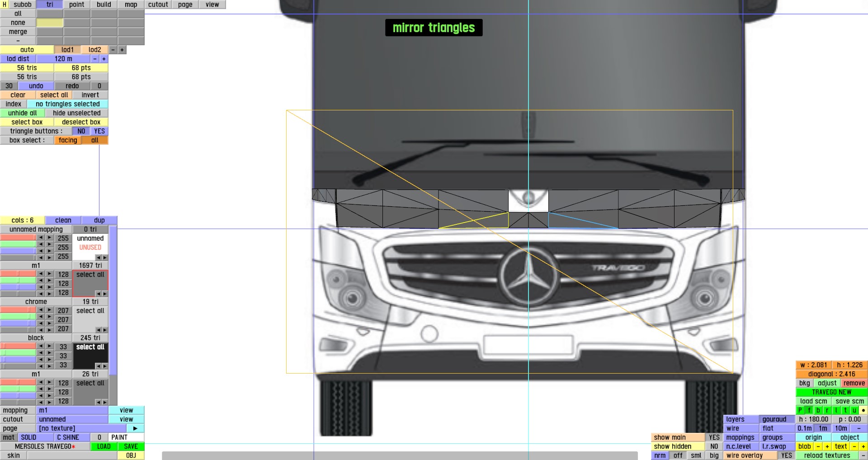
Task: Select flat shading mode
Action: (x=777, y=428)
